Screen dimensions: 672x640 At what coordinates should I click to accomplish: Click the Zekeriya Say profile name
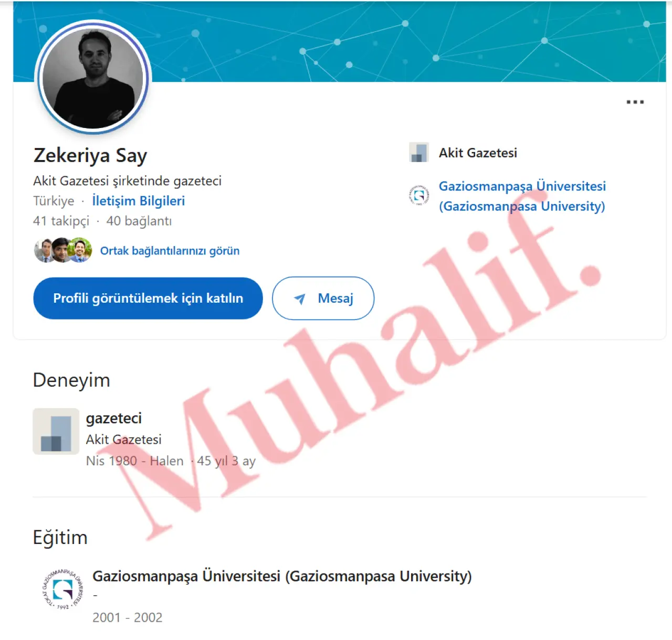[x=90, y=155]
